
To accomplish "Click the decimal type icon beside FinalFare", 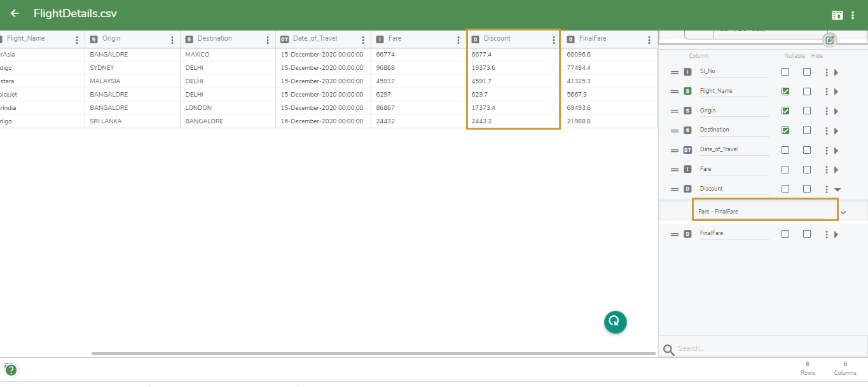I will 686,233.
